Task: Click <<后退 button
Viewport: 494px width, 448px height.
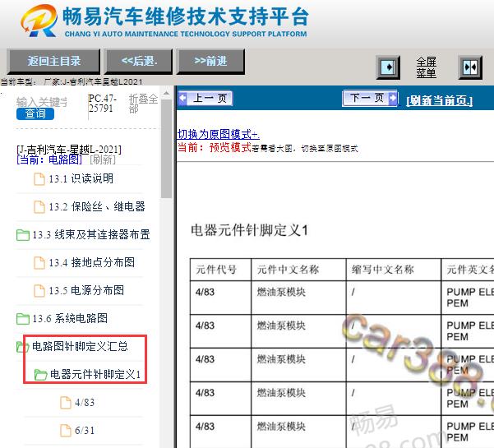Action: [x=139, y=61]
